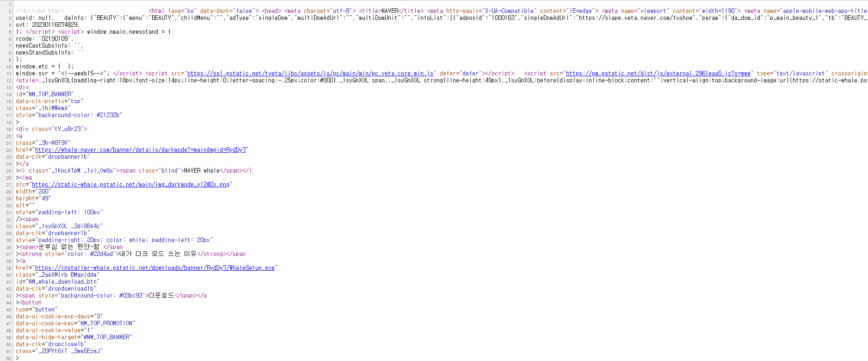Click line number 27 in the gutter
This screenshot has height=361, width=868.
(9, 185)
